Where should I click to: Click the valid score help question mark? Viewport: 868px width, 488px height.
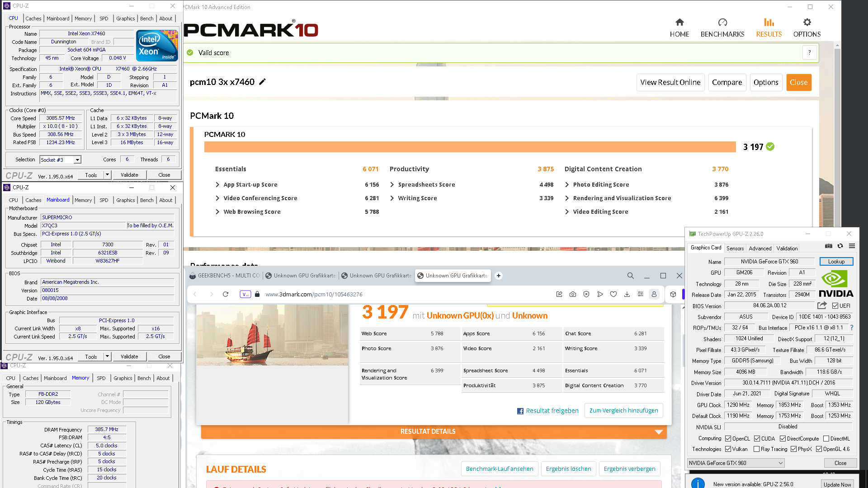click(x=810, y=52)
